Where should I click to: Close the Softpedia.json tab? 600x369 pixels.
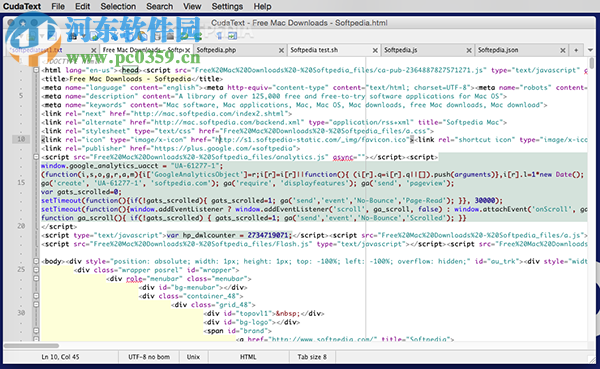pyautogui.click(x=562, y=50)
